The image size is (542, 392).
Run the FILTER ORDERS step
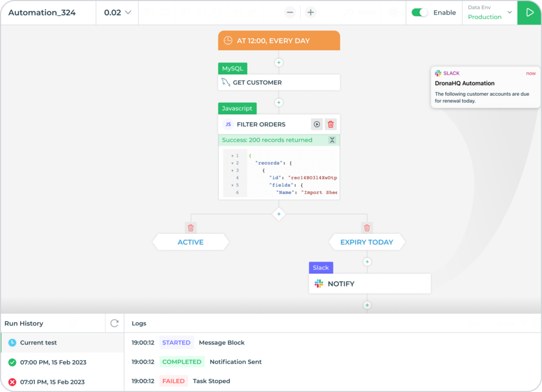317,124
